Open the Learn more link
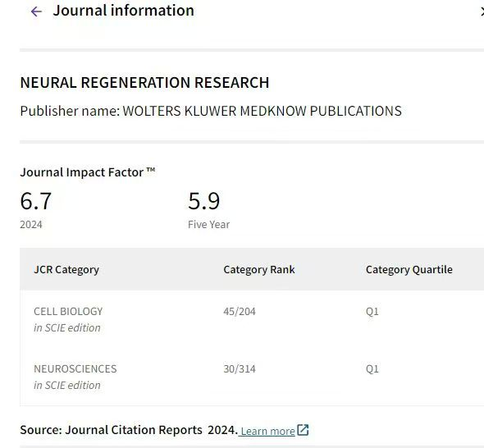Screen dimensions: 484x448 tap(267, 431)
